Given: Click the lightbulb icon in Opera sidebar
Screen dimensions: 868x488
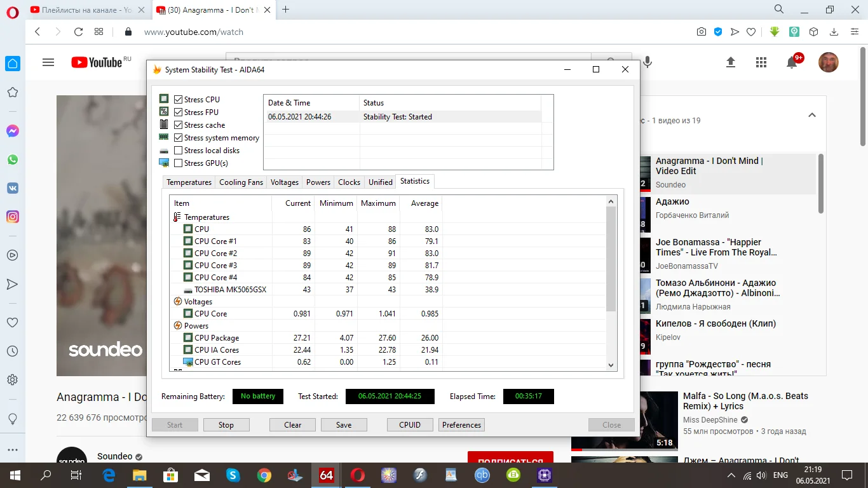Looking at the screenshot, I should [12, 419].
